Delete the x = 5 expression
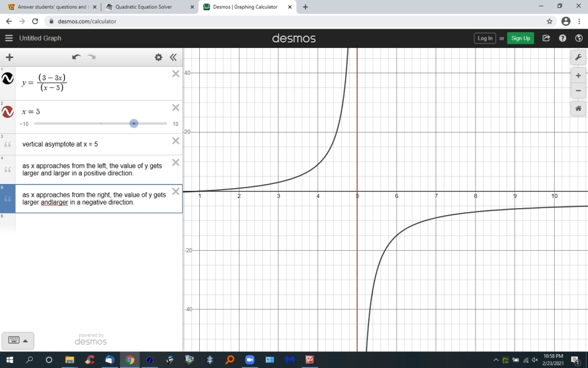588x368 pixels. [x=176, y=108]
